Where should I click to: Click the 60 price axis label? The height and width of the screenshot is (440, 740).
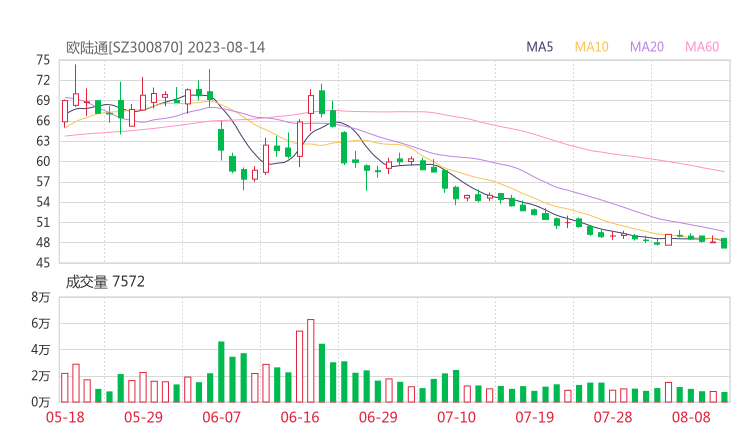[x=43, y=161]
